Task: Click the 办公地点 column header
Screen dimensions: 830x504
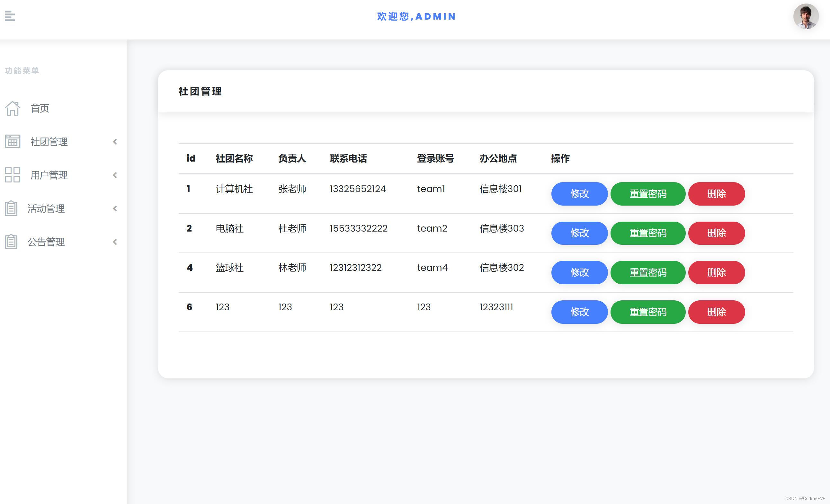Action: (x=498, y=158)
